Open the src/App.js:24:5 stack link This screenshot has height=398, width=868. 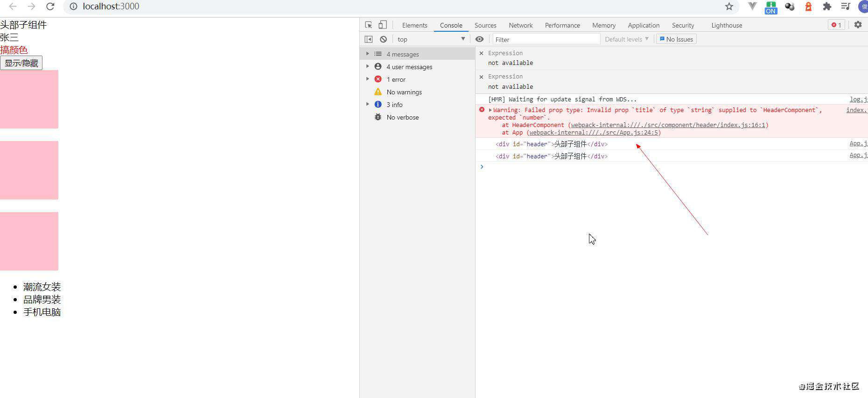pyautogui.click(x=594, y=133)
